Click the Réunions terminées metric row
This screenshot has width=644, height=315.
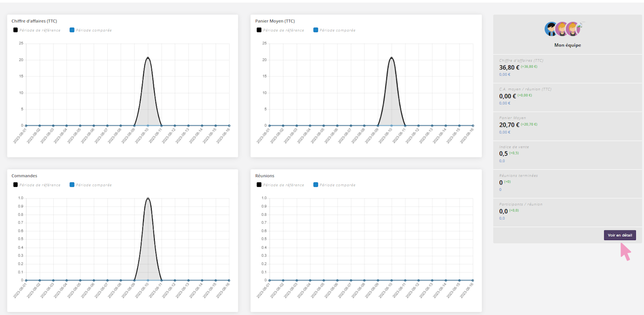(567, 182)
